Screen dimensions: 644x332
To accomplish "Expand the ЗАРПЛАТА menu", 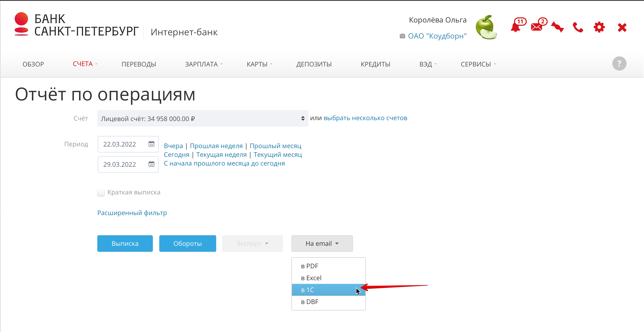I will (204, 64).
